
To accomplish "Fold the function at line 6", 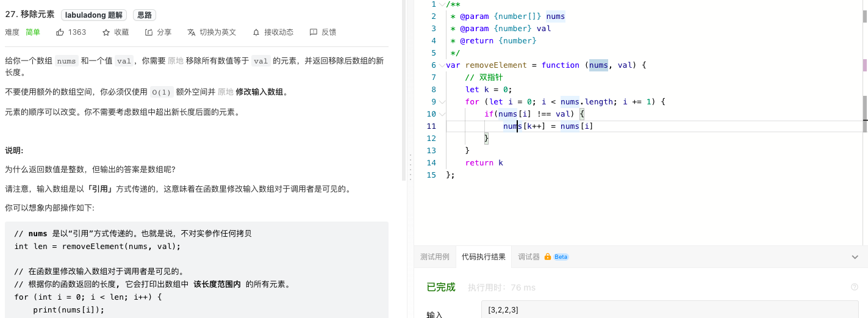I will click(x=442, y=65).
